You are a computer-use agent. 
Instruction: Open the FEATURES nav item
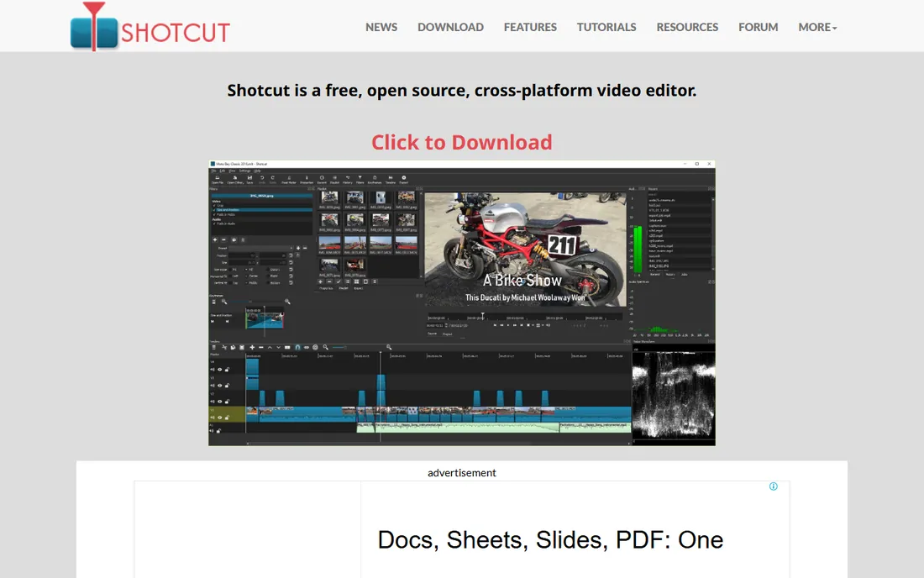530,27
